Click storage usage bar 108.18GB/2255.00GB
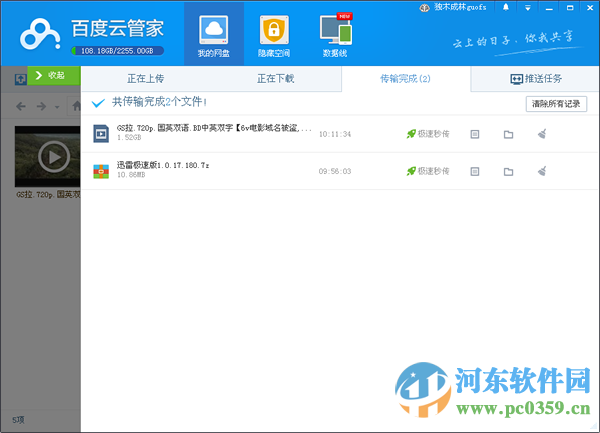The image size is (600, 433). click(x=117, y=51)
